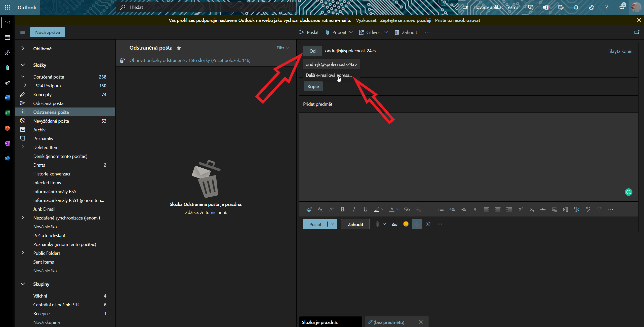644x327 pixels.
Task: Align text to center
Action: pos(498,209)
